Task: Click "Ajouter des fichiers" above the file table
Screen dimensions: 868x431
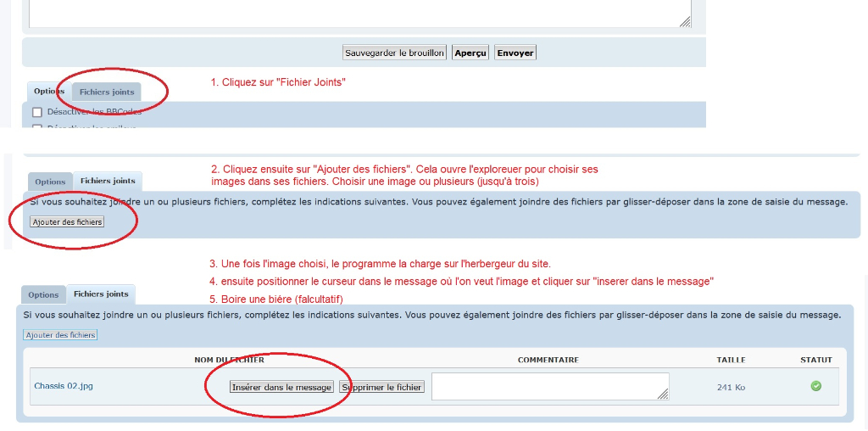Action: pos(60,335)
